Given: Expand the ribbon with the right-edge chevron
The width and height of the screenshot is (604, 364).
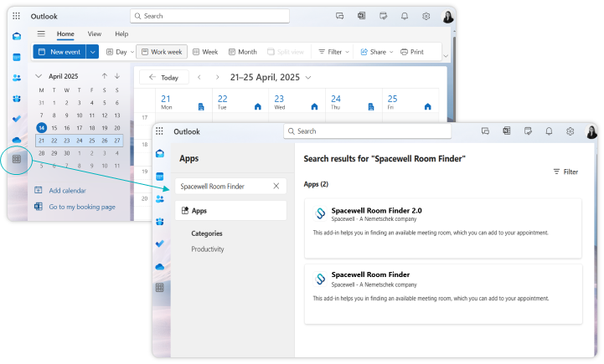Looking at the screenshot, I should pos(446,56).
